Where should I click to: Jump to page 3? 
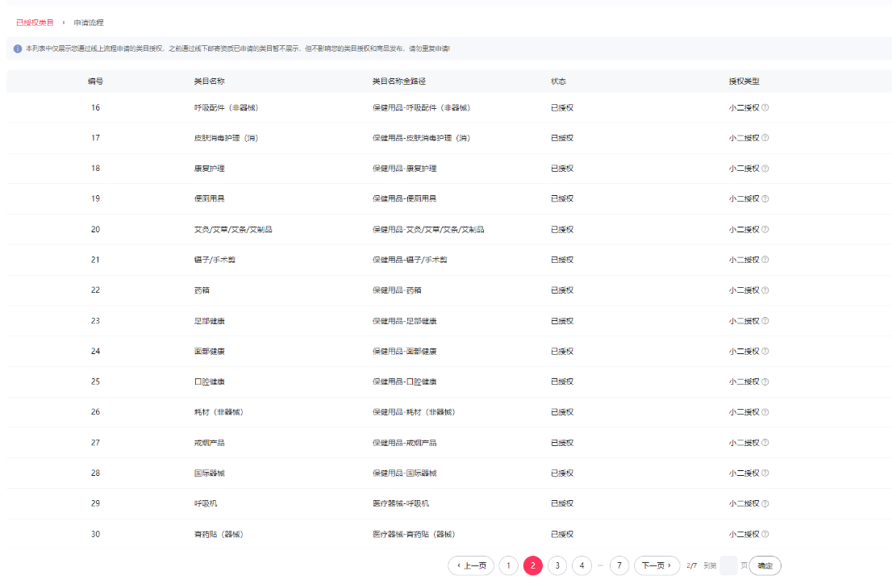click(557, 566)
